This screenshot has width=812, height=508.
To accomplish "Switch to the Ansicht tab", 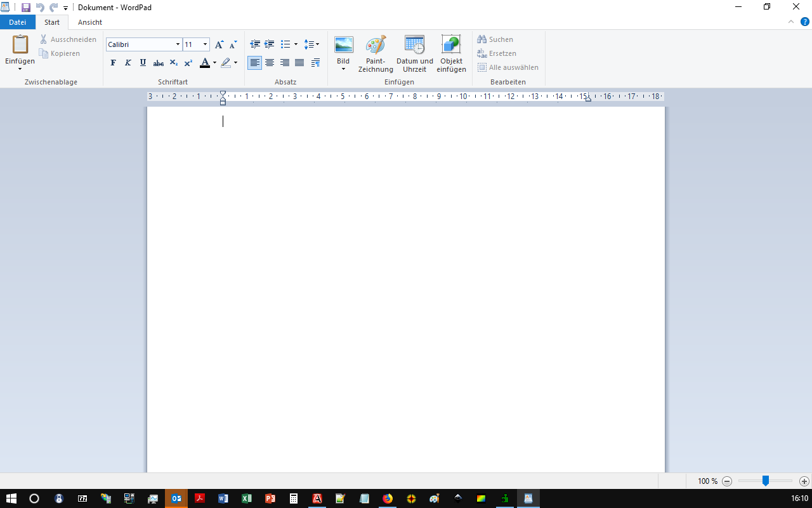I will (x=90, y=22).
